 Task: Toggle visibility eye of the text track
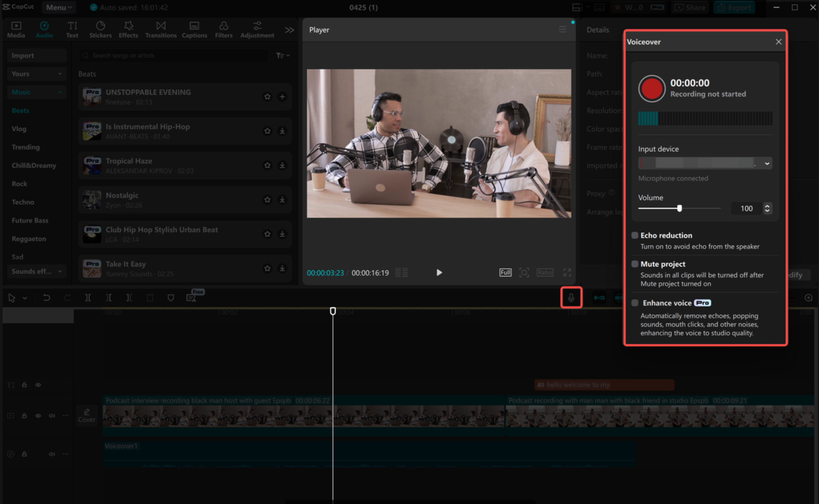click(38, 385)
